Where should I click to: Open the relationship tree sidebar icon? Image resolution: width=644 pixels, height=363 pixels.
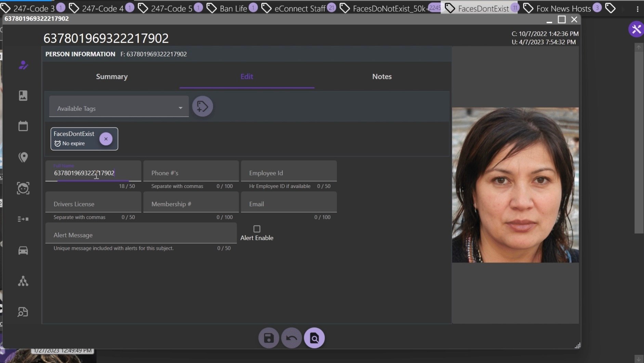pyautogui.click(x=23, y=281)
